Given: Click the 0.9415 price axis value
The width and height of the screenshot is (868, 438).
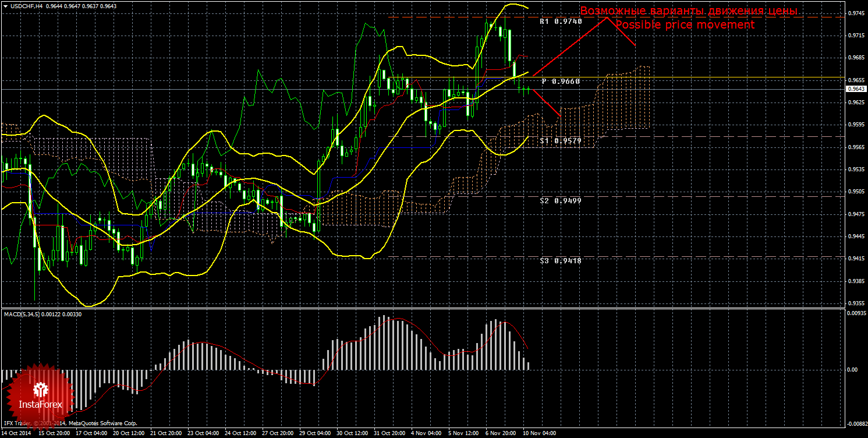Looking at the screenshot, I should (x=855, y=258).
